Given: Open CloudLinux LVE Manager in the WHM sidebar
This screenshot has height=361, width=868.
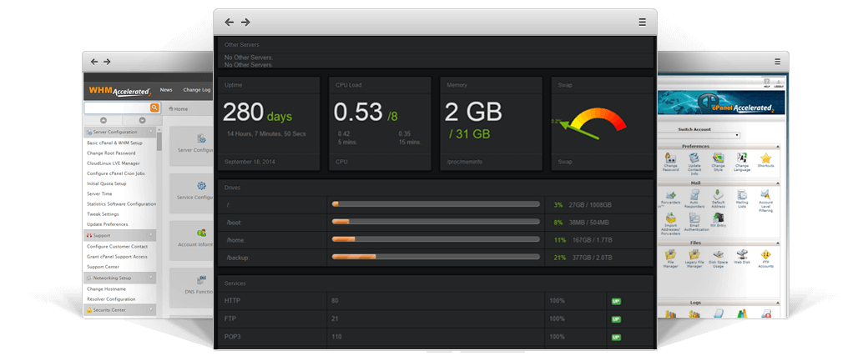Looking at the screenshot, I should coord(114,163).
